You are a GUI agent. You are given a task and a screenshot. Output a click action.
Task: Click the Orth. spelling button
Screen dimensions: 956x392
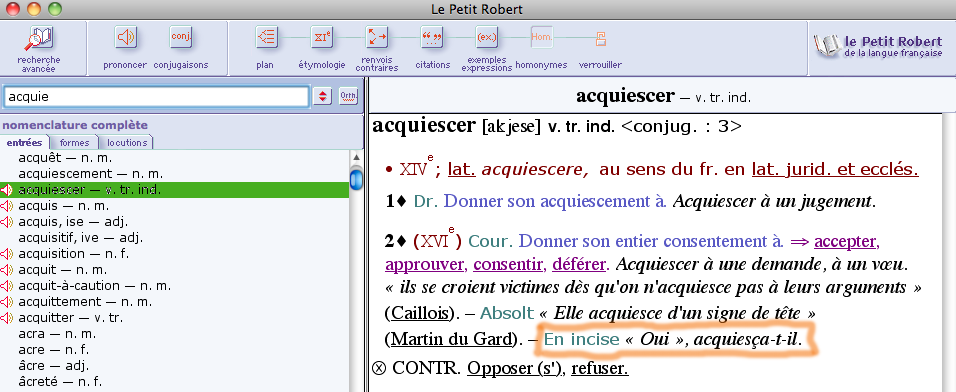(x=348, y=96)
